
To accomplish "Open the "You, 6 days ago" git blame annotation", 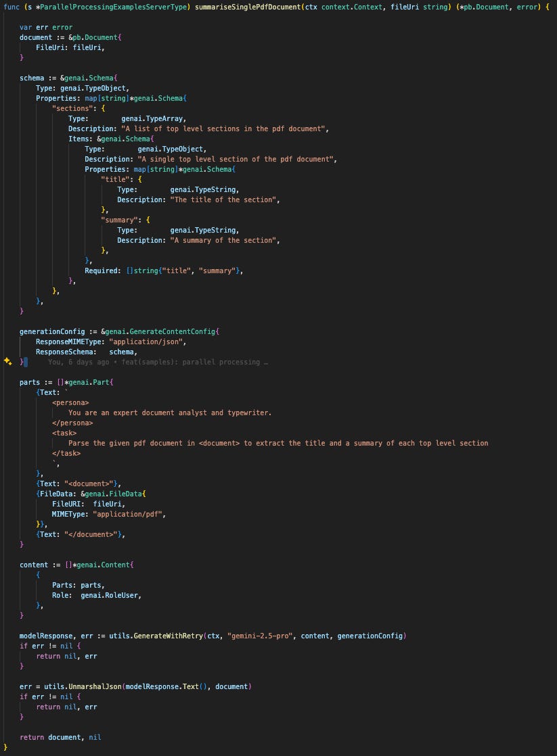I will [x=158, y=362].
